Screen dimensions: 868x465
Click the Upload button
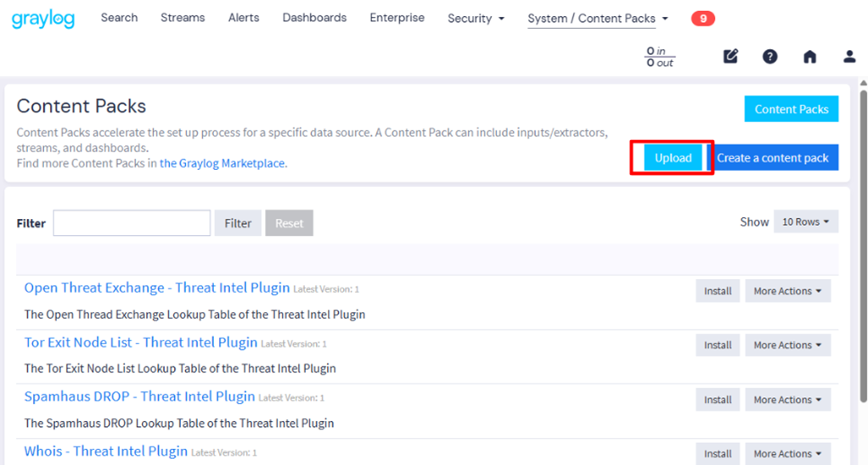pos(674,158)
